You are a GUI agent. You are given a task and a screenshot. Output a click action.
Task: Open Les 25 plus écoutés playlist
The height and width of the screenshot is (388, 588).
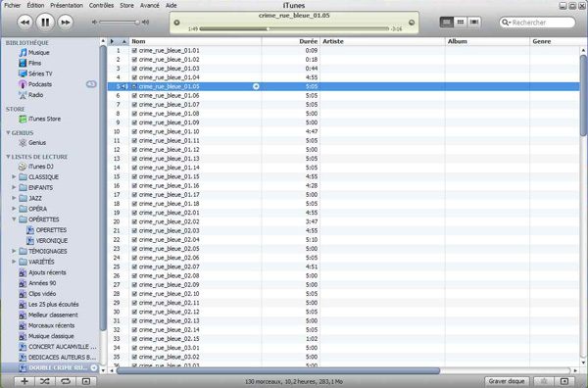[x=49, y=305]
